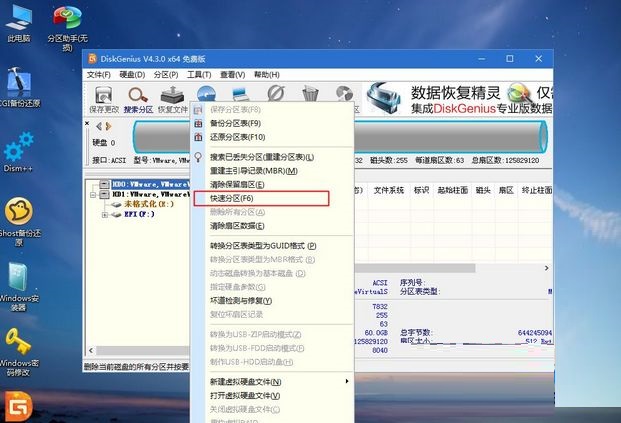Choose 还原分区表(F10) menu entry
Image resolution: width=621 pixels, height=423 pixels.
[x=273, y=137]
